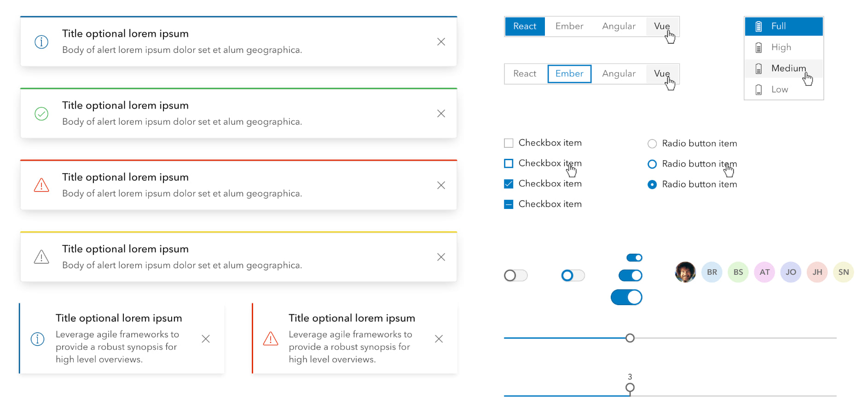Select Ember tab in the outlined segmented control
Screen dimensions: 868x417
(x=569, y=74)
